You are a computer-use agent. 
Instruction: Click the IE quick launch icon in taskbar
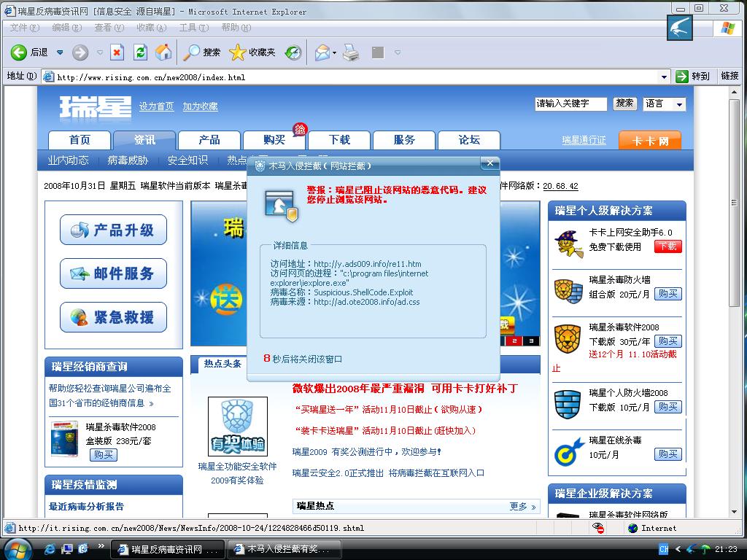[x=49, y=549]
